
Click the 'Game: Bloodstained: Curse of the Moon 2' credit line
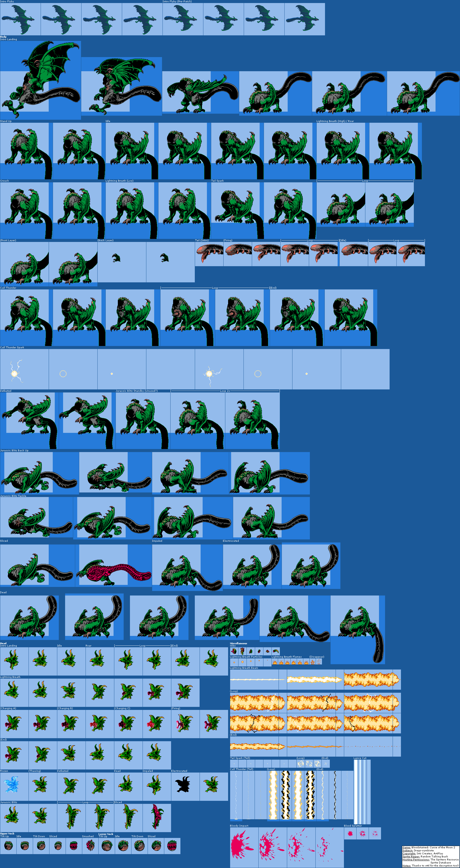(x=428, y=848)
